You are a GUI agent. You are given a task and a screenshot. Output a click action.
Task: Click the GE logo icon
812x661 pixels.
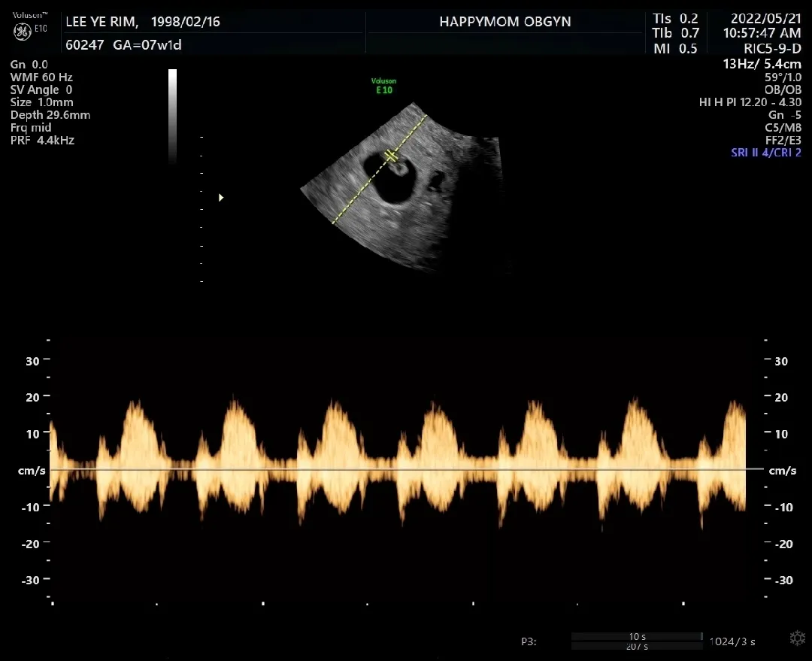tap(23, 32)
